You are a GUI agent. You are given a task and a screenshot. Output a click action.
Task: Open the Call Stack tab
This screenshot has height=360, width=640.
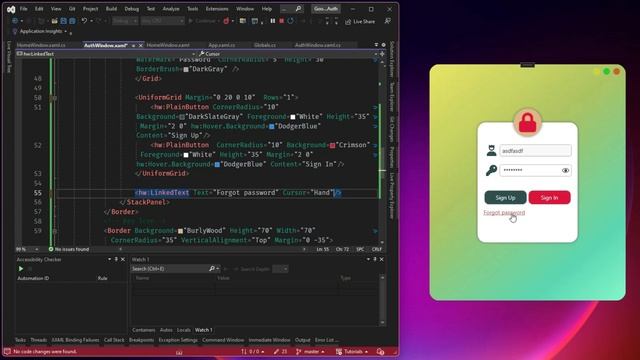point(114,340)
